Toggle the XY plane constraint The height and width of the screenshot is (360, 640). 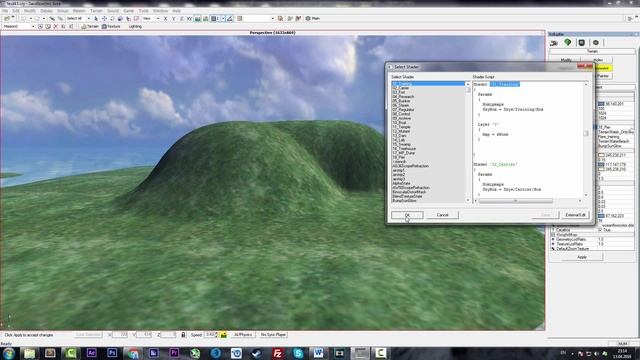tap(189, 18)
